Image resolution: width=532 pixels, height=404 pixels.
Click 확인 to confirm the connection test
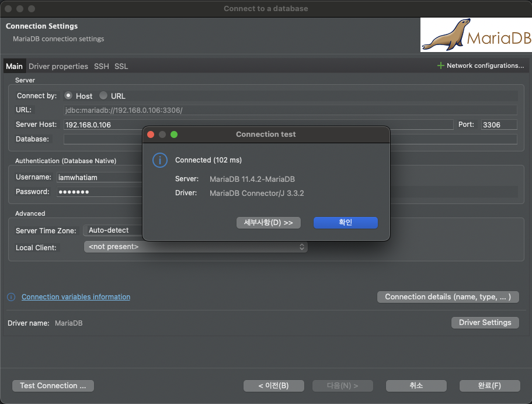point(345,223)
